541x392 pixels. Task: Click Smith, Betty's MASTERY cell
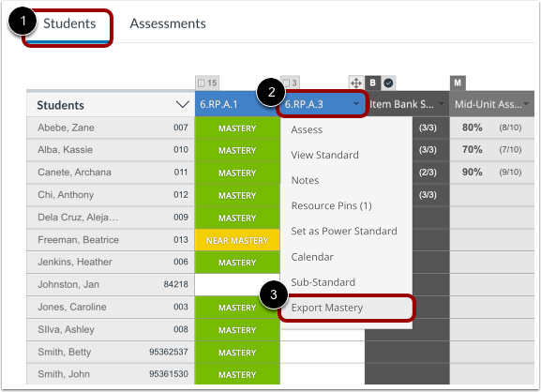point(237,353)
